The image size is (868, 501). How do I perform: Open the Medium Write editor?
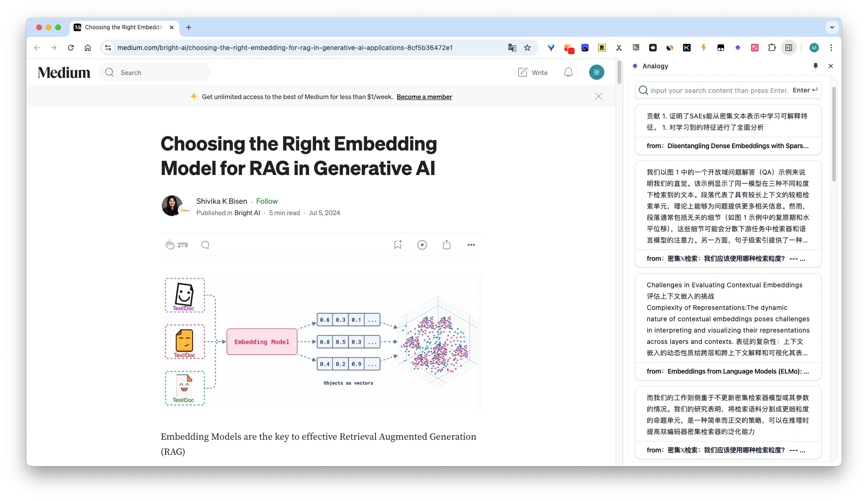(533, 72)
